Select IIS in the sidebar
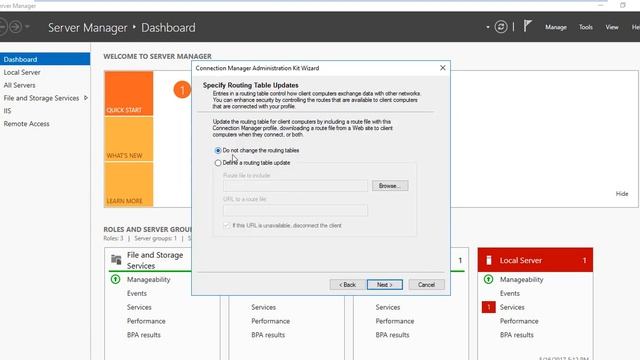640x360 pixels. click(7, 111)
